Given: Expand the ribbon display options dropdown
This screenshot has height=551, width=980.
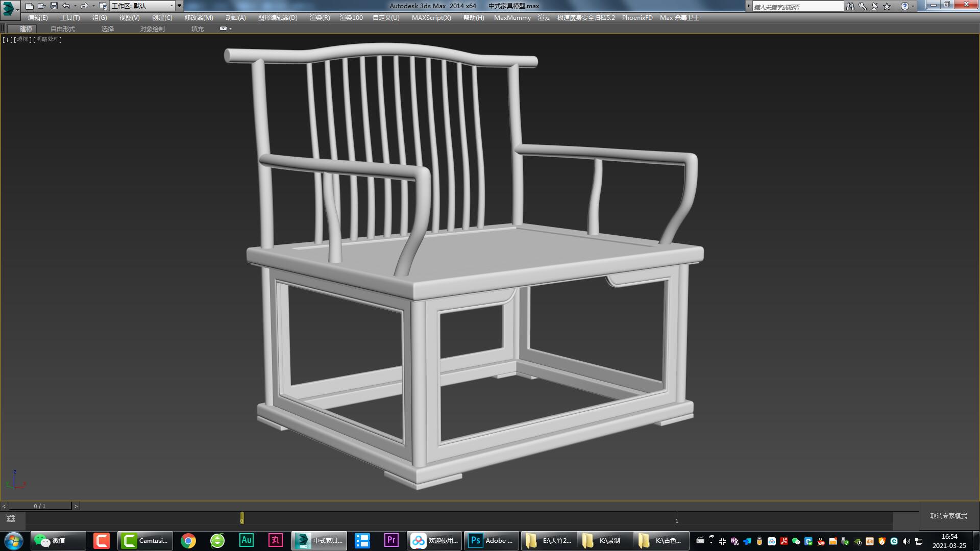Looking at the screenshot, I should (229, 29).
